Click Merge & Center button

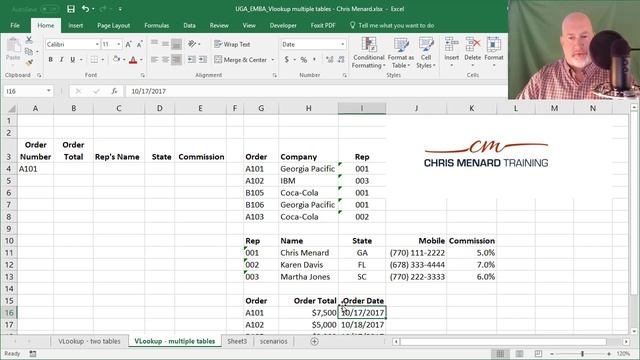(x=240, y=60)
